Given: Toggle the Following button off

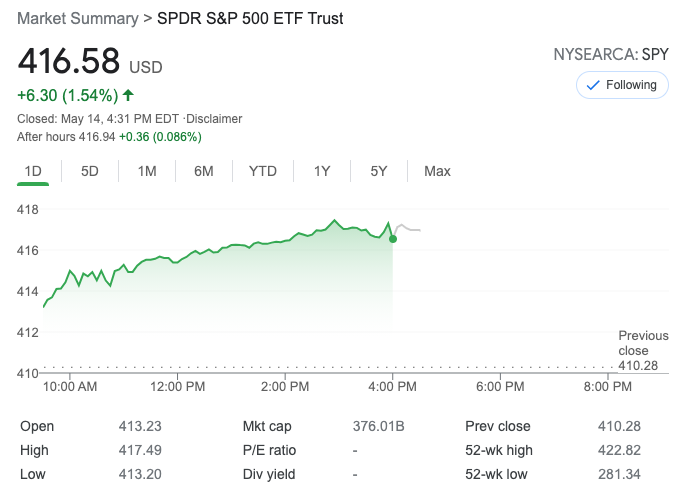Looking at the screenshot, I should tap(621, 85).
